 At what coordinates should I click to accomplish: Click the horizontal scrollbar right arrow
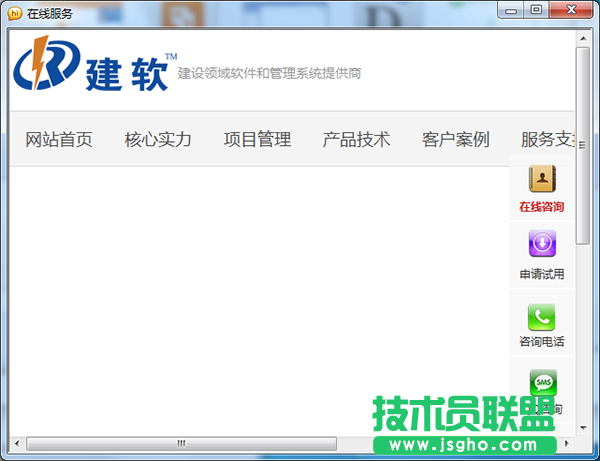coord(567,442)
